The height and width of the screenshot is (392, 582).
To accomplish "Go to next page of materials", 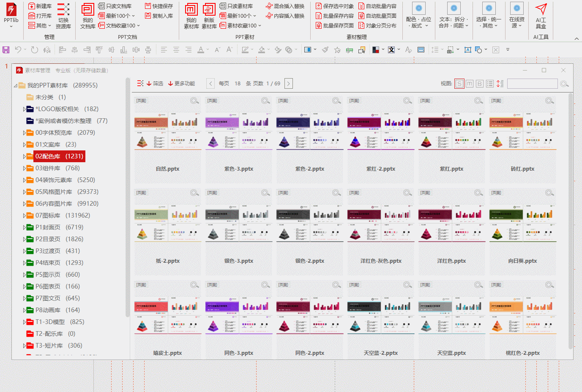I will click(x=289, y=84).
